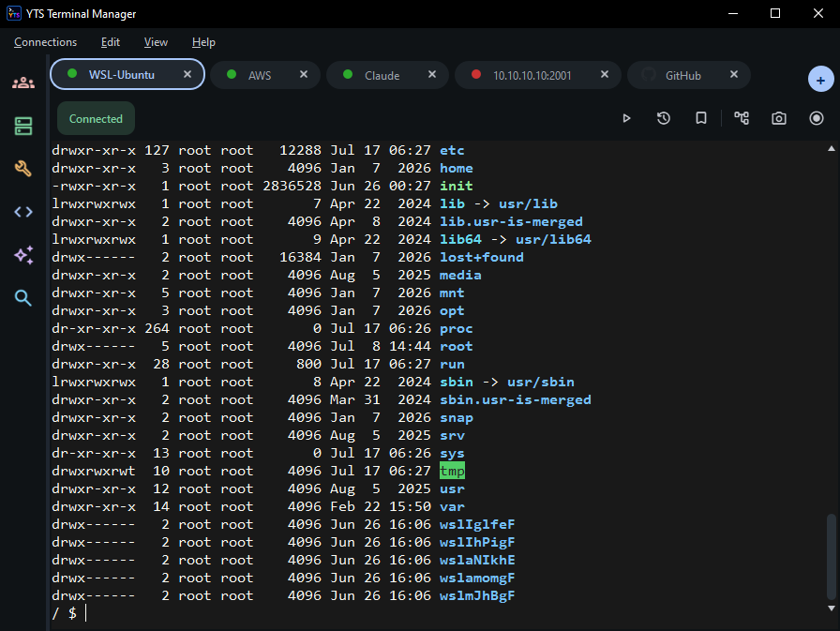
Task: Click the proc directory name
Action: 457,328
